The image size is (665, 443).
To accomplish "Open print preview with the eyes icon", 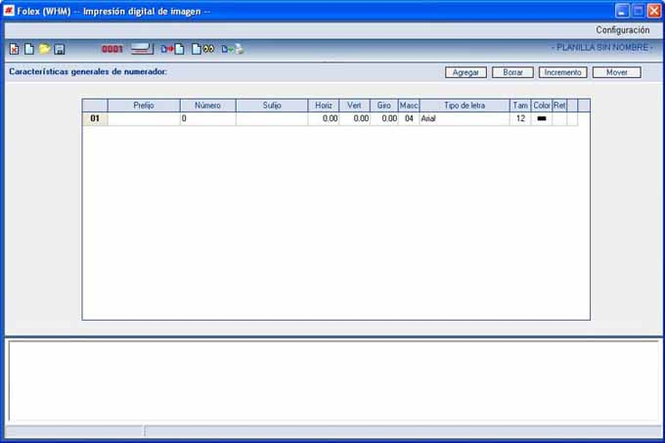I will pyautogui.click(x=203, y=49).
